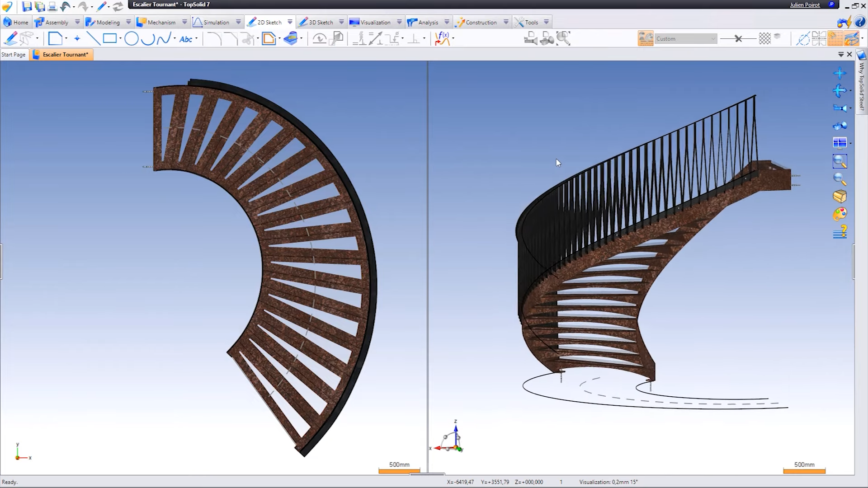The height and width of the screenshot is (488, 868).
Task: Click the Julien Poirot user link
Action: coord(805,5)
